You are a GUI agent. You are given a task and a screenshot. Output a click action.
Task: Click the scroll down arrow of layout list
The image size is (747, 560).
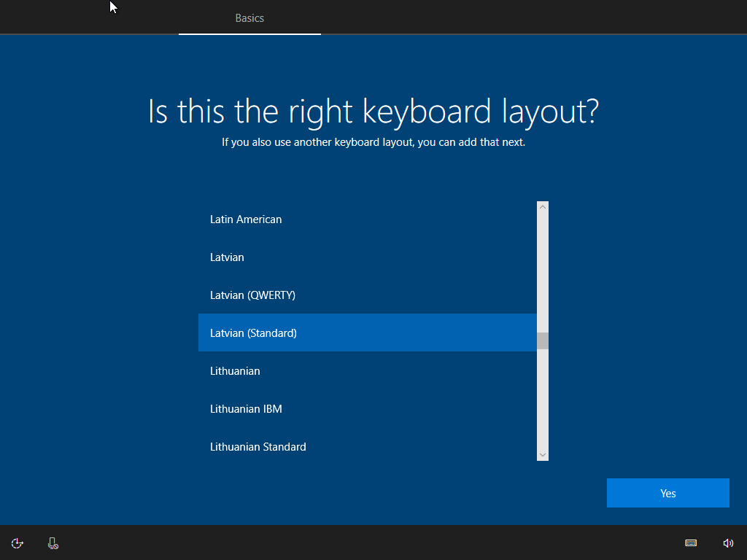542,454
